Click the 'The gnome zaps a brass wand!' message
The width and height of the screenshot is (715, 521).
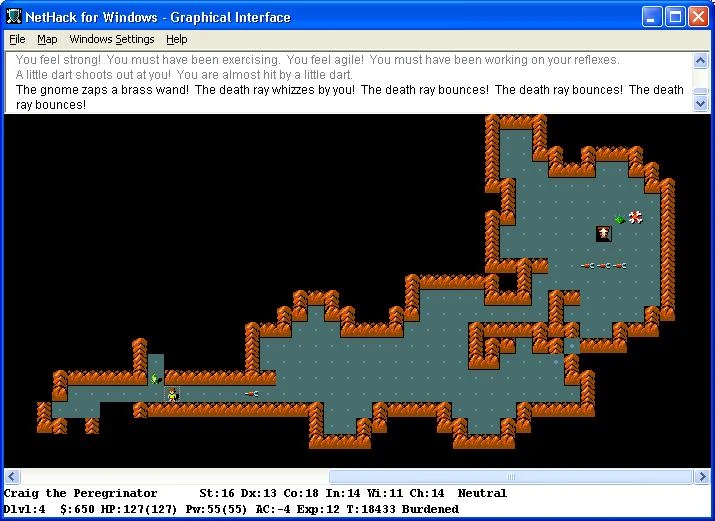tap(102, 90)
